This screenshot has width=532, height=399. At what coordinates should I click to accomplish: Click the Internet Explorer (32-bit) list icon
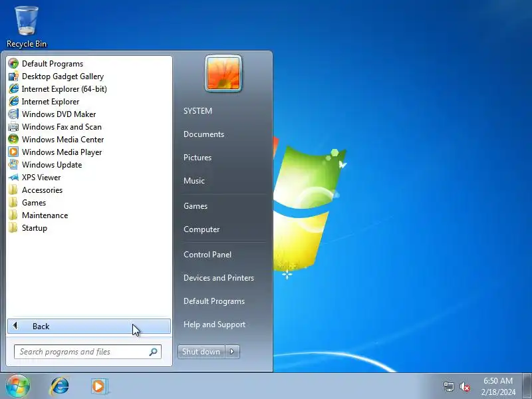point(13,102)
